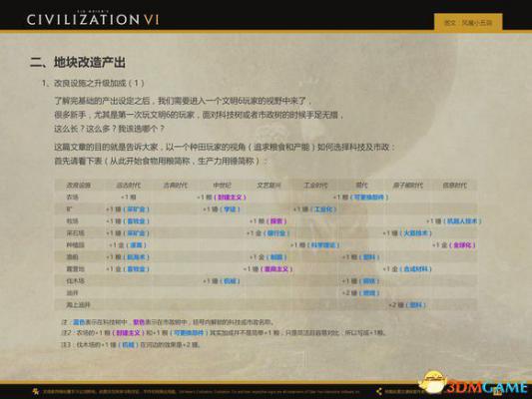Click the blue 蓝色 legend word in the note
The width and height of the screenshot is (532, 399).
click(x=80, y=322)
